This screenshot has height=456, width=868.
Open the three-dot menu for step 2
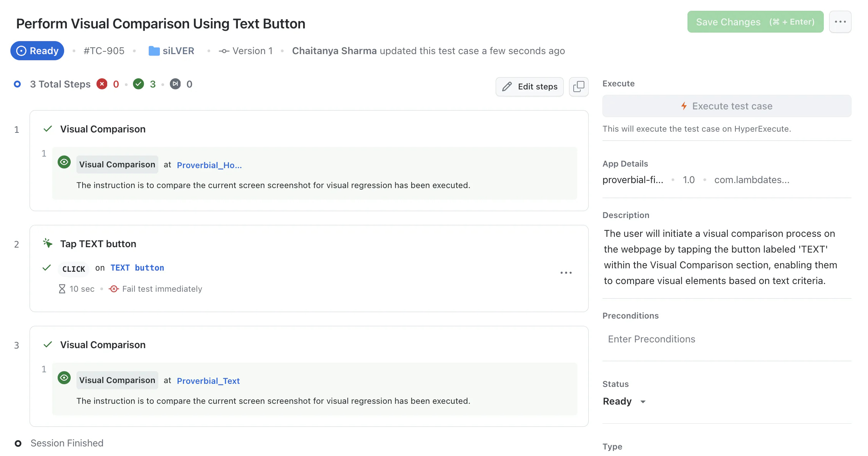[566, 273]
